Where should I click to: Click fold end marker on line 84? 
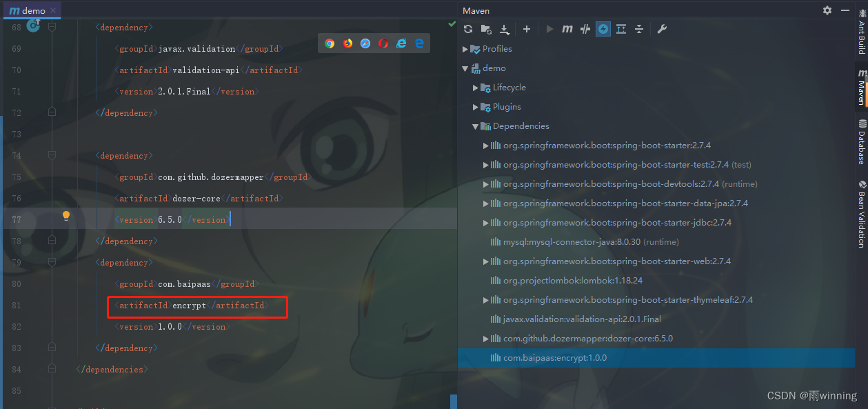(x=52, y=368)
